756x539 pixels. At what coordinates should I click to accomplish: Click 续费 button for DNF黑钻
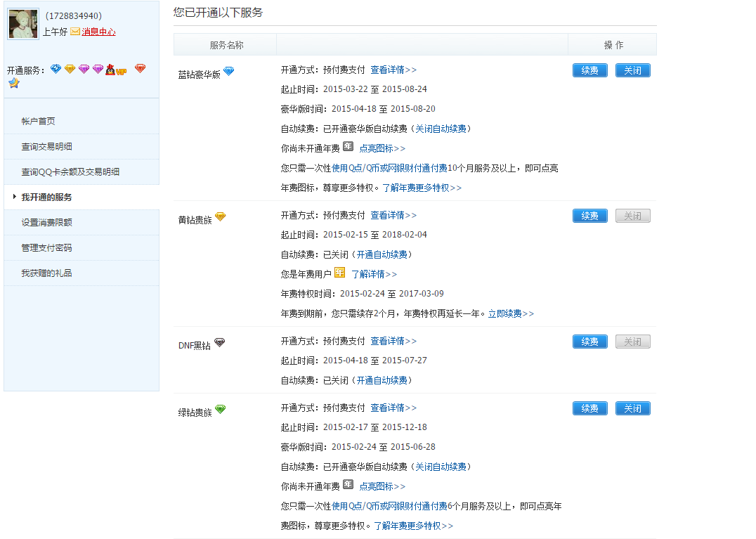pyautogui.click(x=590, y=342)
